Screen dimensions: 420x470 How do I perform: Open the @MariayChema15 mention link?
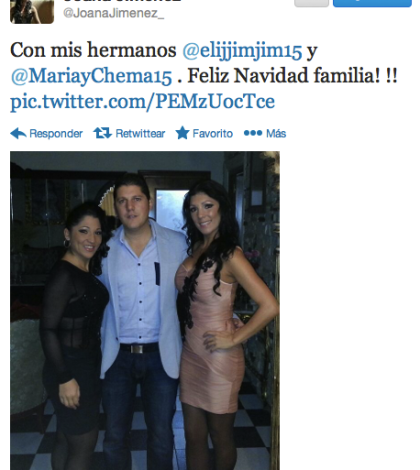[91, 76]
